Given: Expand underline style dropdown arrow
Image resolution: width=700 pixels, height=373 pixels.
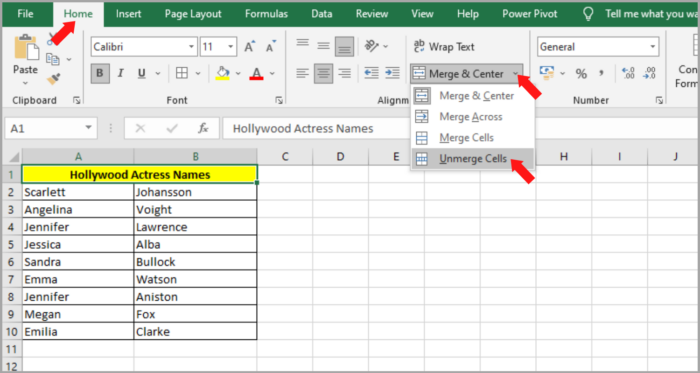Looking at the screenshot, I should [x=158, y=73].
